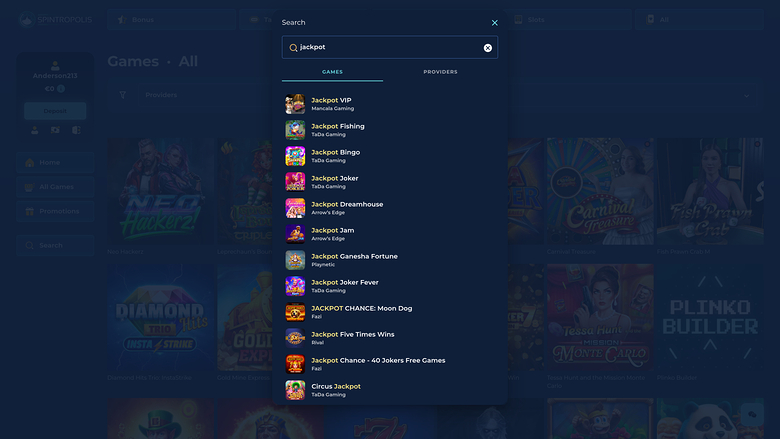Image resolution: width=780 pixels, height=439 pixels.
Task: Select 'Jackpot Ganesha Fortune' result title
Action: pos(355,256)
